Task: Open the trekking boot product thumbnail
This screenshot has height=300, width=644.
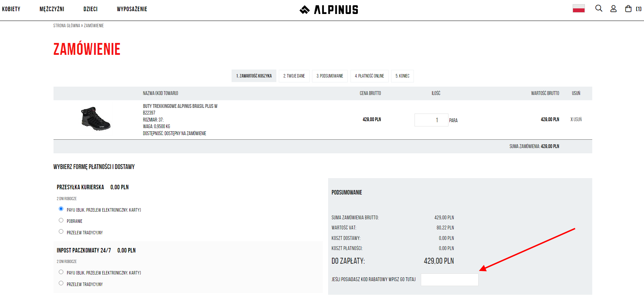Action: [x=95, y=119]
